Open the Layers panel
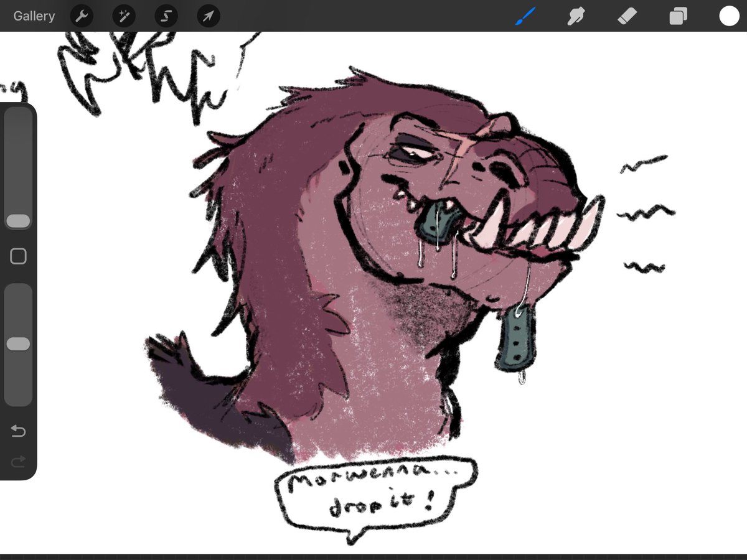 coord(678,16)
